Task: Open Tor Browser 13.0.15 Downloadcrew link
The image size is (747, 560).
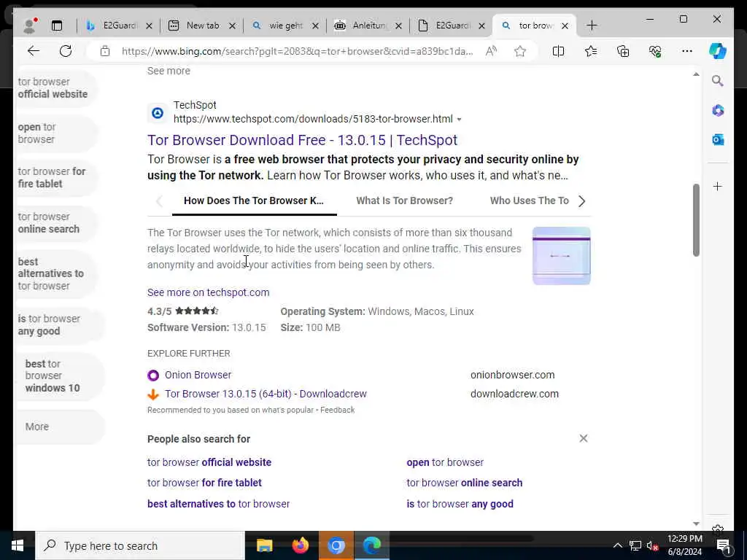Action: (266, 394)
